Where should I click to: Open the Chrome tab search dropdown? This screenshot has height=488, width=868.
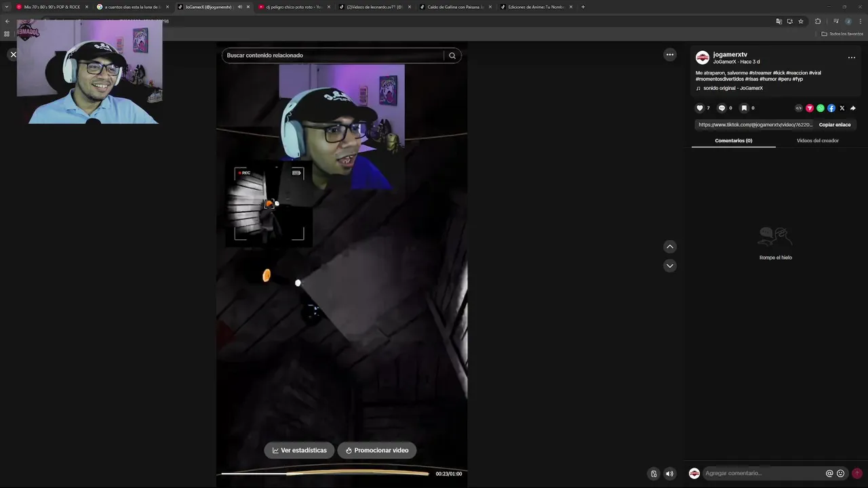7,7
